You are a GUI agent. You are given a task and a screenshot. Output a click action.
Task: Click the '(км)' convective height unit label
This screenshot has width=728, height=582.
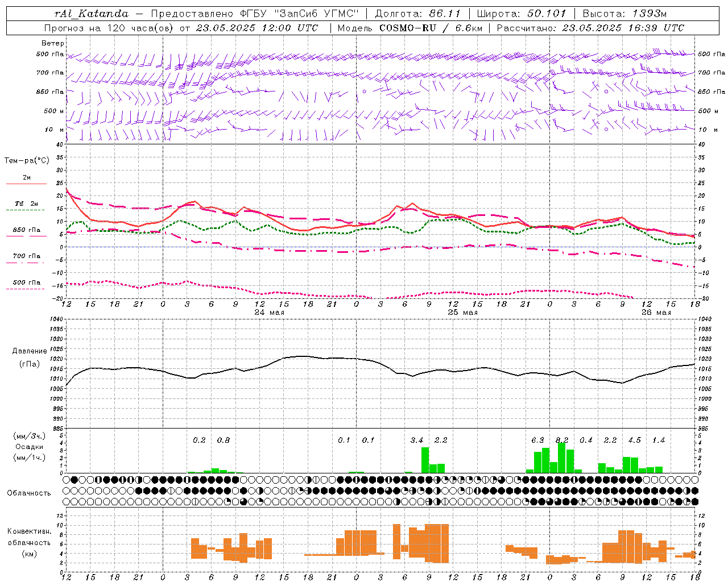(29, 554)
